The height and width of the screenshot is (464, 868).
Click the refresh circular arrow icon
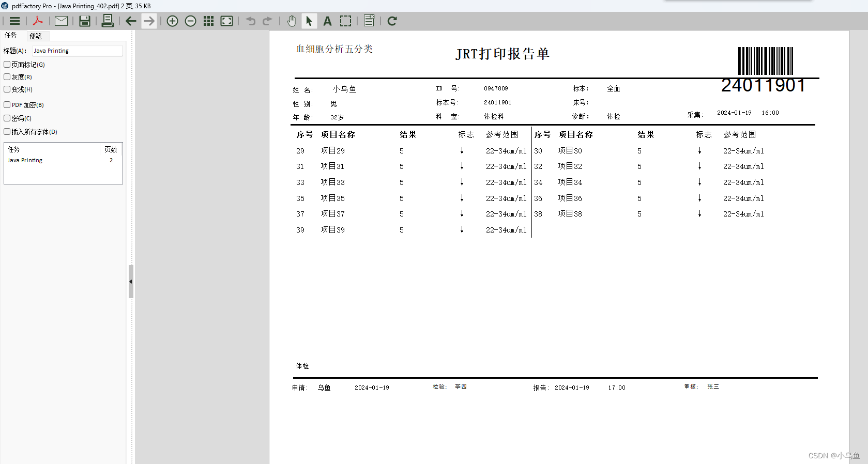tap(392, 21)
